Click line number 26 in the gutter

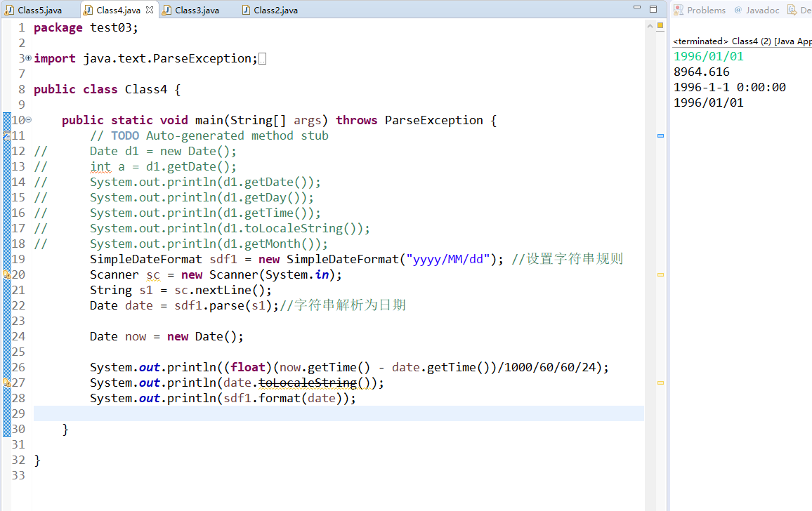coord(18,367)
